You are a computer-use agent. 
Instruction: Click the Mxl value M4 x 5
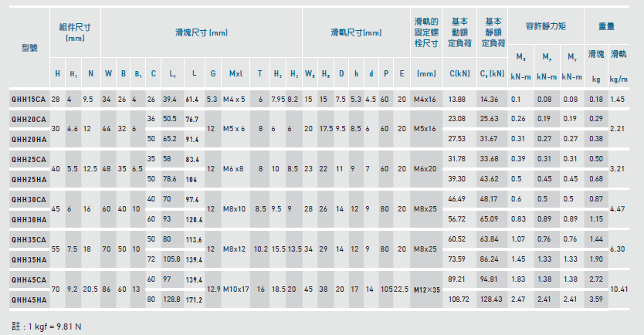click(234, 100)
